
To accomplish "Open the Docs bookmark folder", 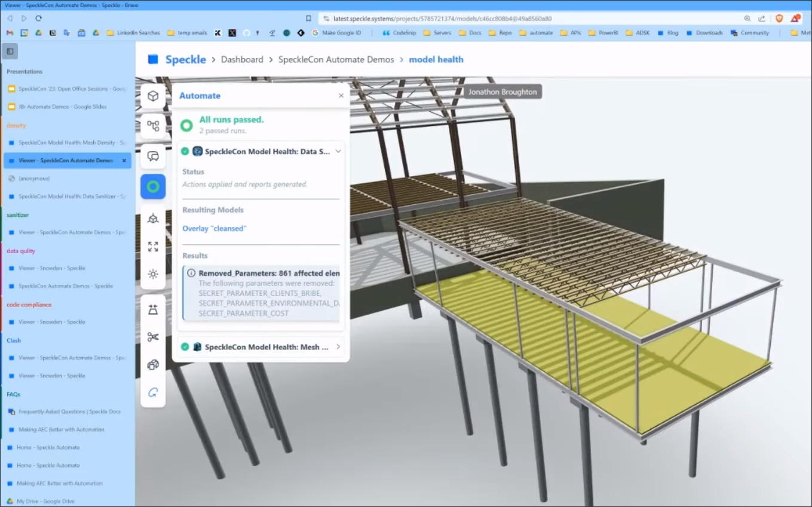I will point(470,33).
